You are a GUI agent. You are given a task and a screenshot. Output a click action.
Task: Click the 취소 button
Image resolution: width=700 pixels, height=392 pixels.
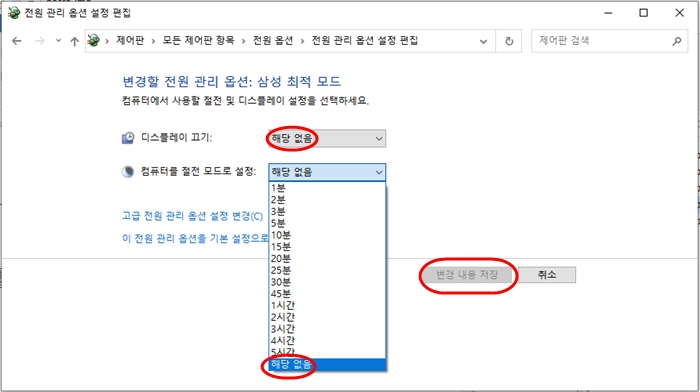(547, 275)
